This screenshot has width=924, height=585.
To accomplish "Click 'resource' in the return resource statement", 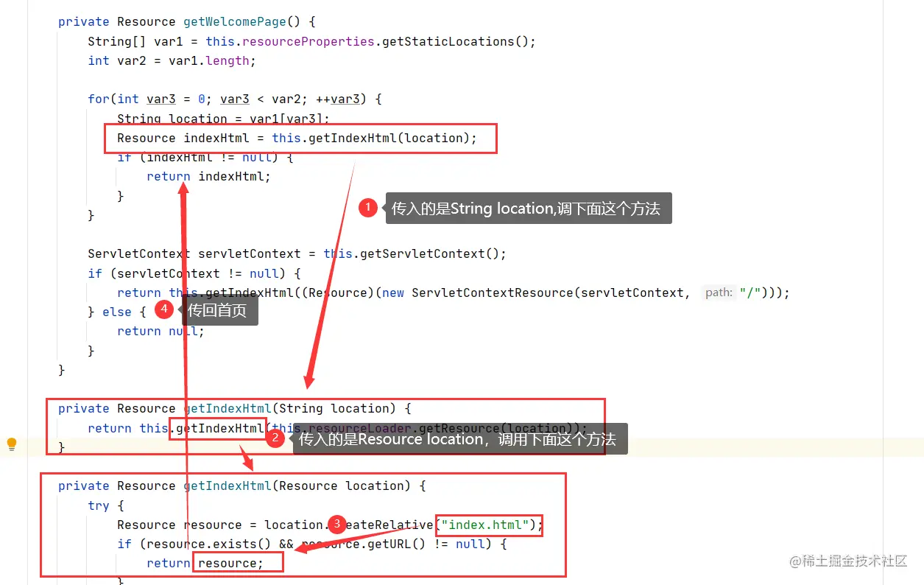I will point(228,563).
